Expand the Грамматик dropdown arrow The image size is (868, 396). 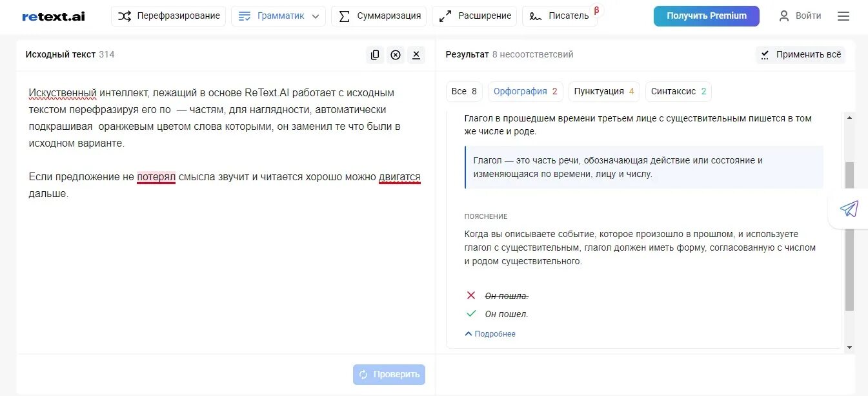tap(316, 16)
